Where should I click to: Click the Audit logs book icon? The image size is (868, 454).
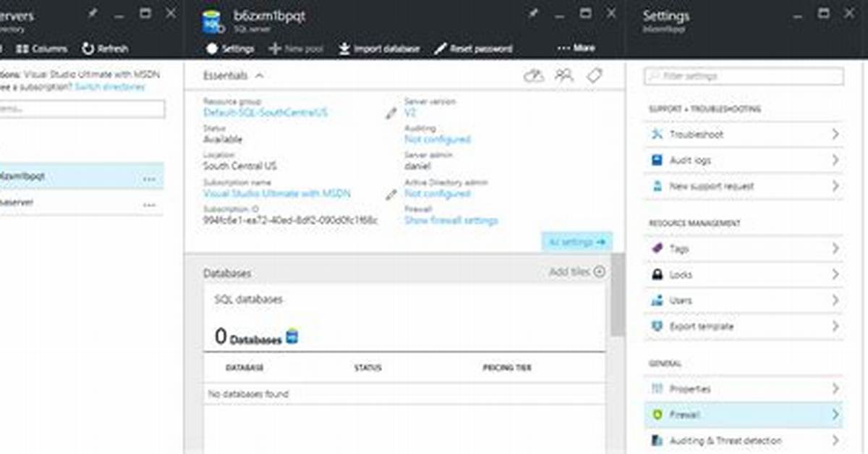[657, 160]
